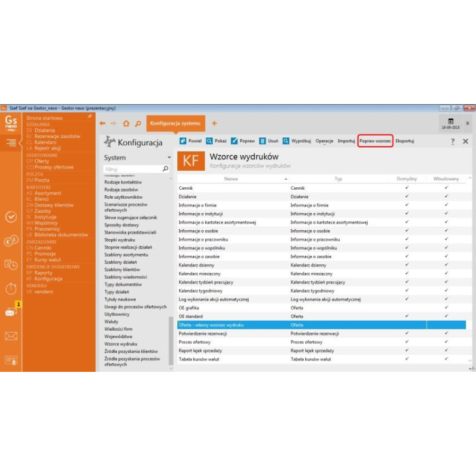This screenshot has width=476, height=476.
Task: Open the mail envelope with notification badge
Action: (x=11, y=312)
